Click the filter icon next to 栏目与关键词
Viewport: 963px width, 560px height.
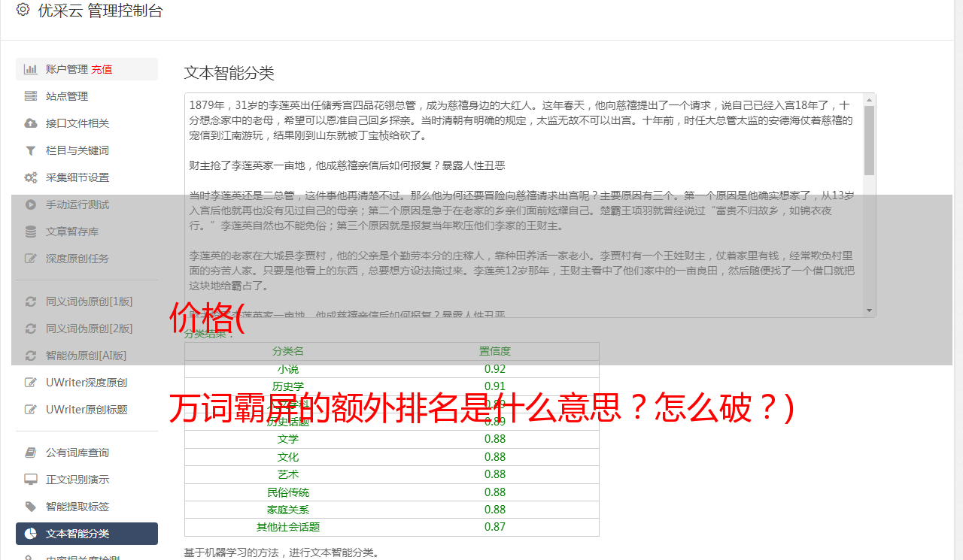(x=31, y=150)
